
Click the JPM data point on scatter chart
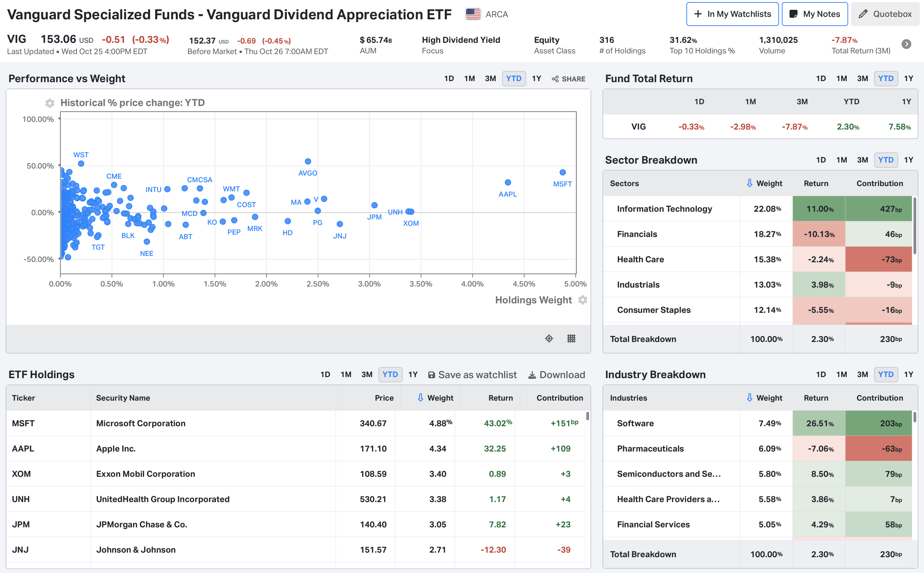click(374, 205)
